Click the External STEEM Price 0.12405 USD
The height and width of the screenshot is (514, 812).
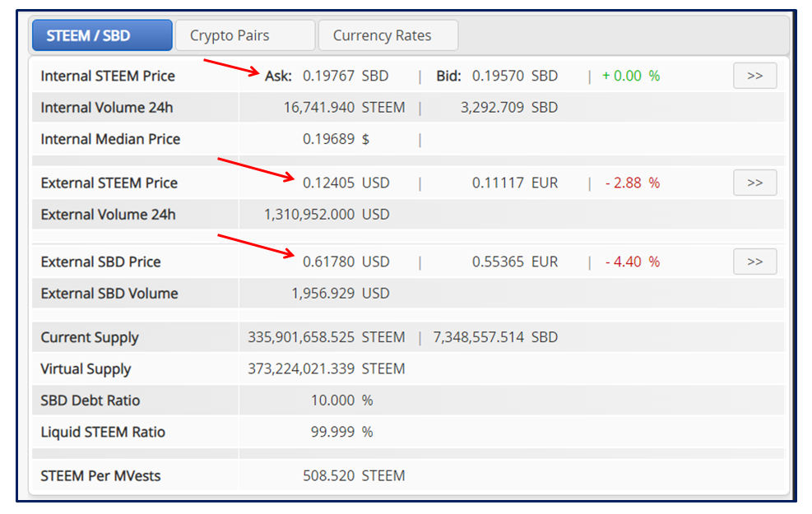click(x=346, y=183)
